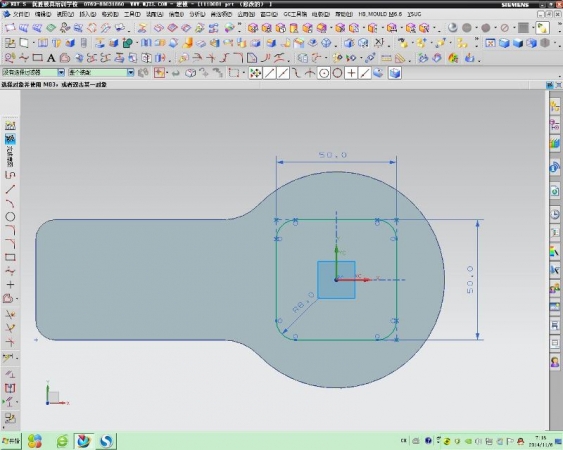Click the Text 'A' tool icon
The height and width of the screenshot is (450, 563).
(51, 58)
